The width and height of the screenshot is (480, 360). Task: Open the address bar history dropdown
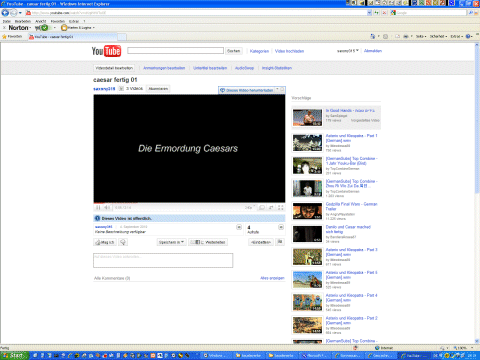coord(369,13)
